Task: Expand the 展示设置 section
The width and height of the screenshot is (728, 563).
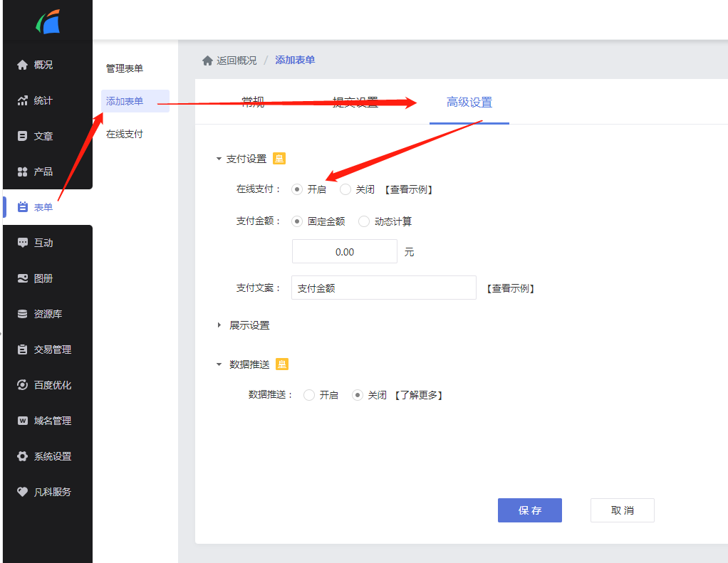Action: point(219,325)
